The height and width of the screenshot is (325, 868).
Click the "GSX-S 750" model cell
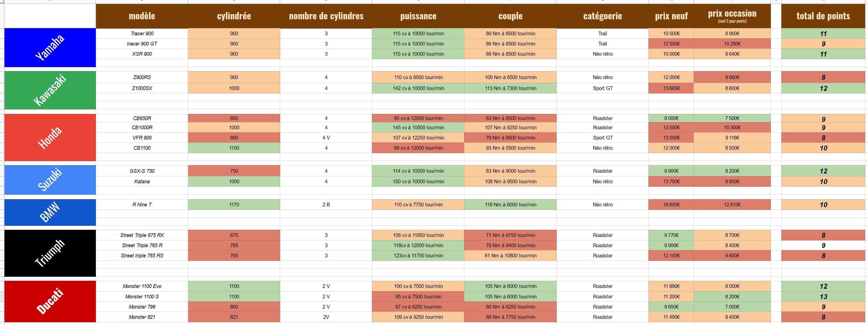142,171
